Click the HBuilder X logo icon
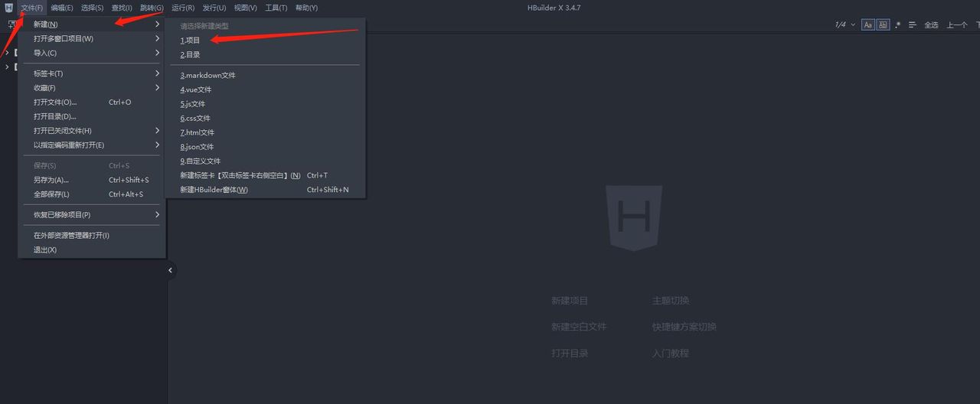This screenshot has width=980, height=404. point(8,8)
